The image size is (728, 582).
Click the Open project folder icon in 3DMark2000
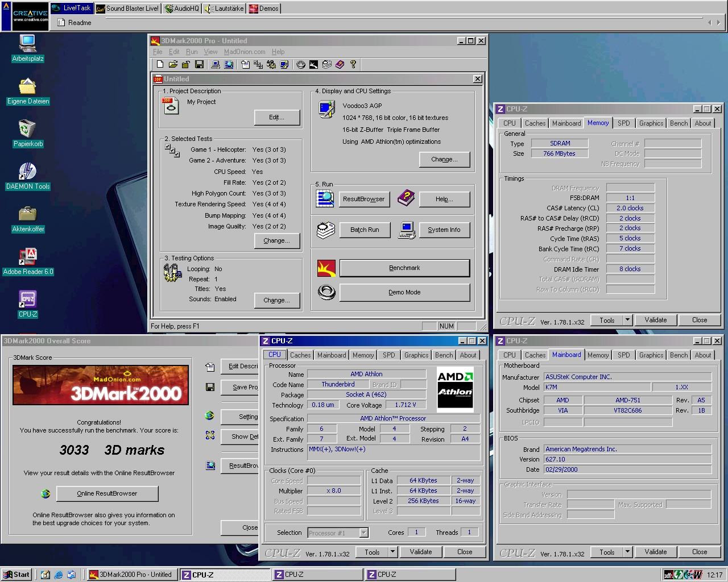pyautogui.click(x=173, y=64)
